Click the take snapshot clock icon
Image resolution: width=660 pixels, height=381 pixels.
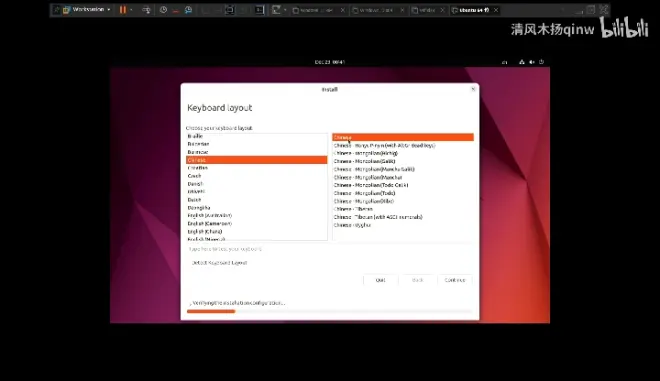point(163,10)
